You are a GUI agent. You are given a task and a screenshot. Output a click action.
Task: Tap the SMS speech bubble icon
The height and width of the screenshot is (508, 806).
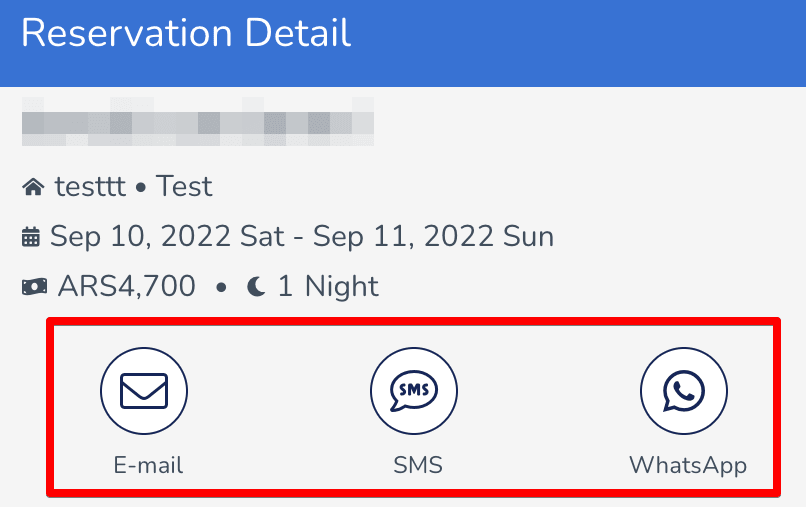click(414, 391)
